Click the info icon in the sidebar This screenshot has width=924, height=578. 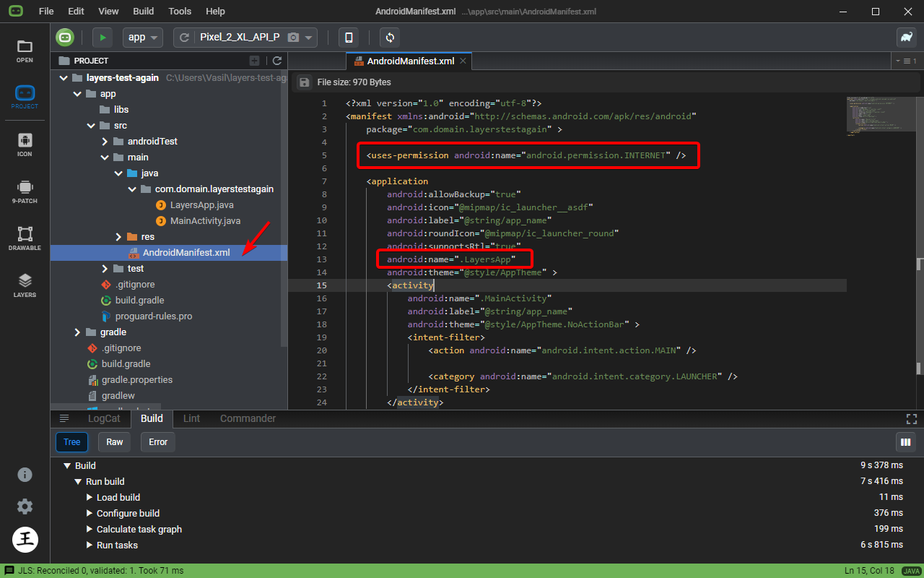[x=25, y=475]
